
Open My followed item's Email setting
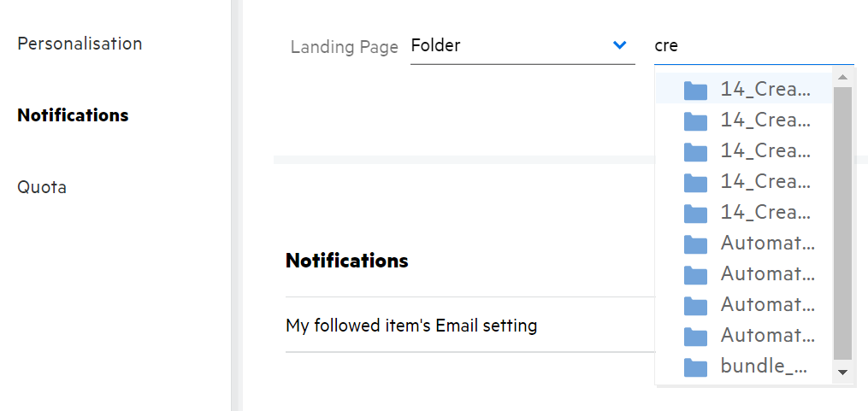pyautogui.click(x=411, y=325)
